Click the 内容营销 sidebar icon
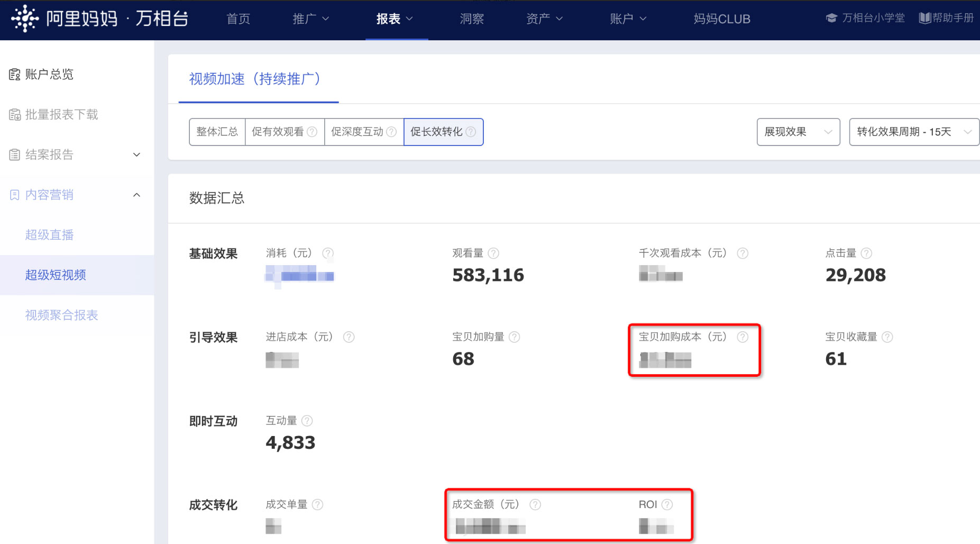Viewport: 980px width, 544px height. click(x=15, y=195)
